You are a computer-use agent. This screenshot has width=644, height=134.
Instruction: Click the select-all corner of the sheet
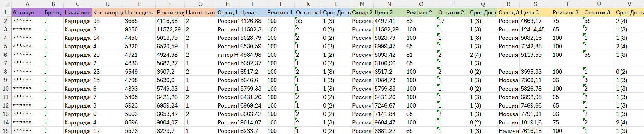click(6, 4)
